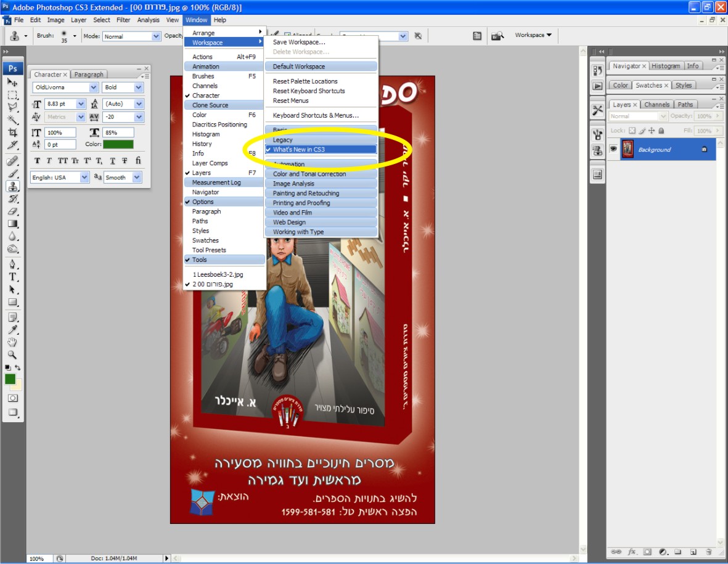Select the Slice tool
The width and height of the screenshot is (728, 564).
click(x=12, y=145)
